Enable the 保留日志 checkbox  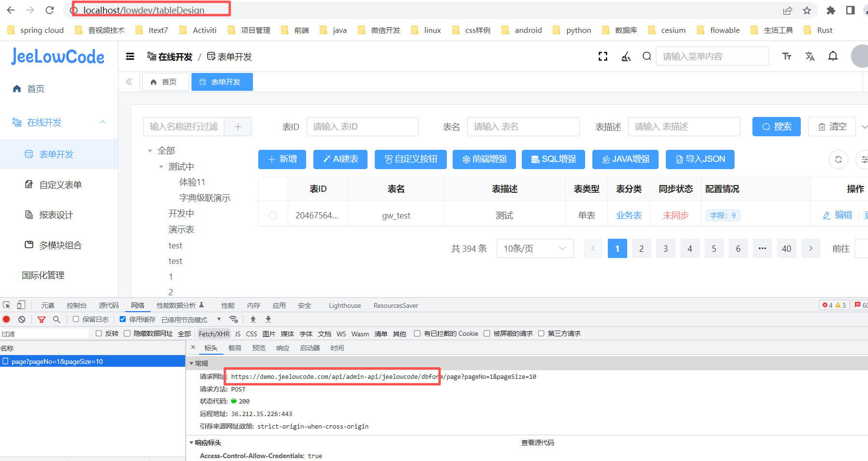pos(76,319)
